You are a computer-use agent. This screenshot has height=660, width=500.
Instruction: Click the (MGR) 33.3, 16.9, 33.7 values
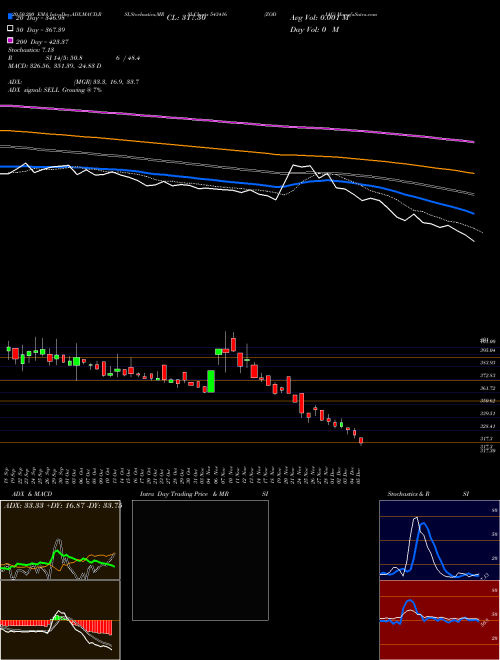[106, 82]
